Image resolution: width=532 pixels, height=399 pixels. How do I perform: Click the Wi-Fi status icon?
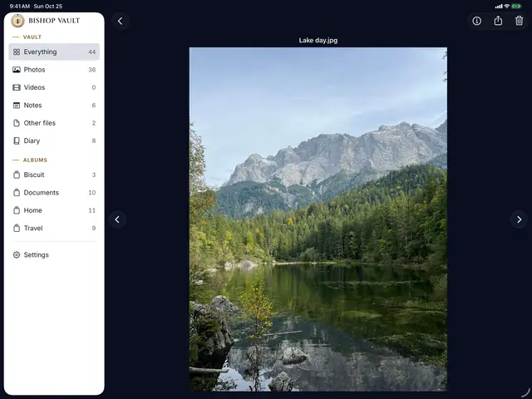pos(507,6)
